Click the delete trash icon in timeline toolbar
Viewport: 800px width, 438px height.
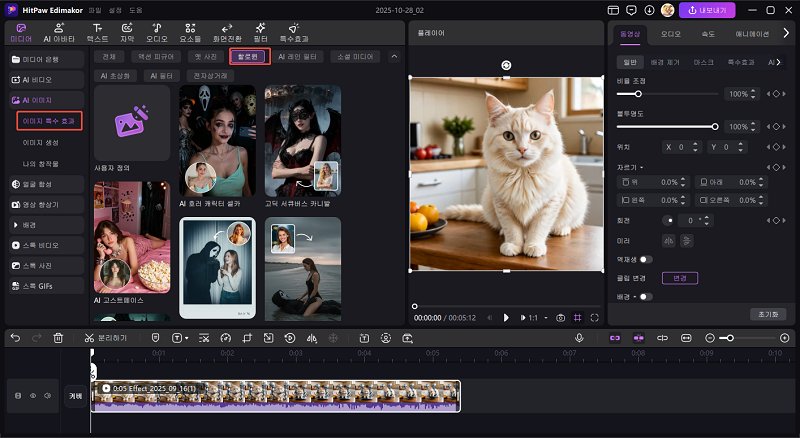pos(58,338)
